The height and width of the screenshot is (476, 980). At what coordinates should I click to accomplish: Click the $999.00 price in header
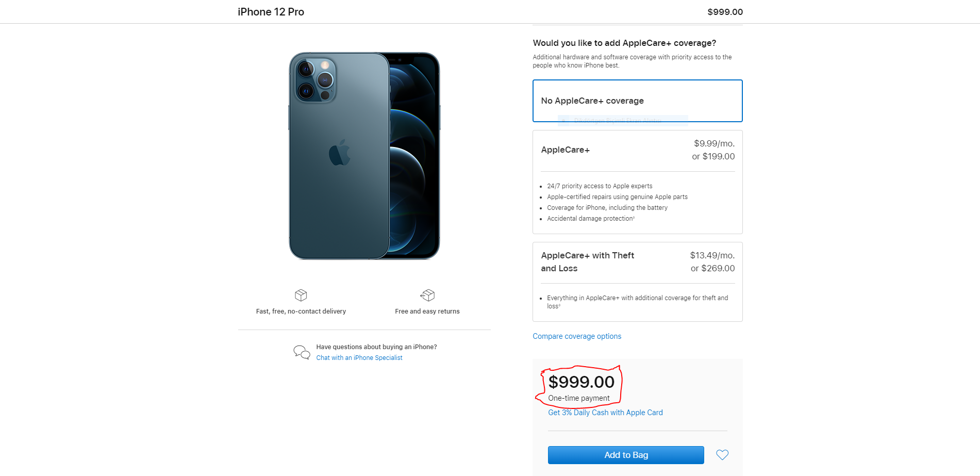[x=725, y=11]
